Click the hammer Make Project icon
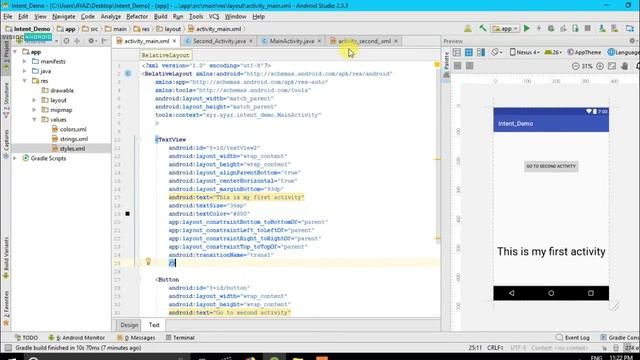This screenshot has width=640, height=360. tap(483, 29)
